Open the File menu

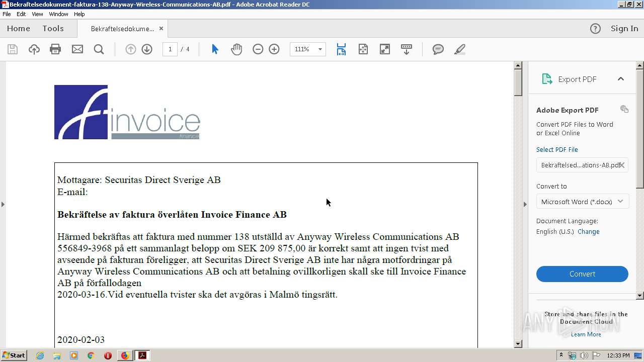pyautogui.click(x=7, y=14)
